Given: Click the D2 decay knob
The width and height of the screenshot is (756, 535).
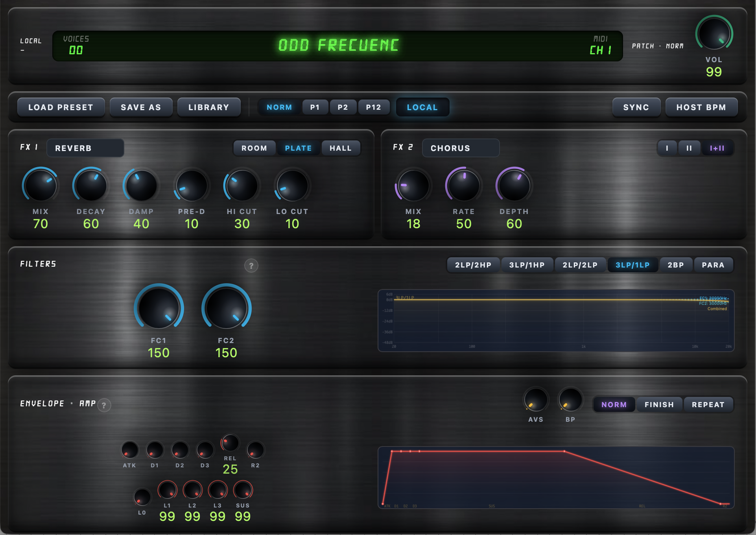Looking at the screenshot, I should point(180,450).
